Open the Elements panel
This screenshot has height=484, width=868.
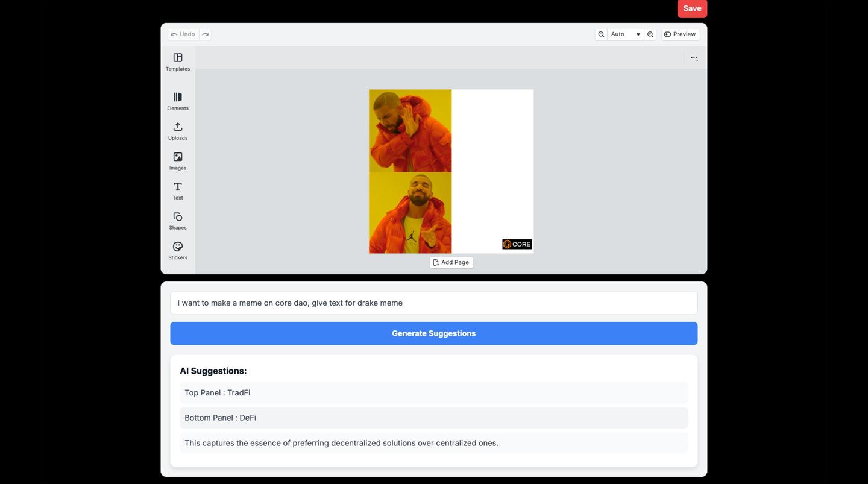pos(178,101)
